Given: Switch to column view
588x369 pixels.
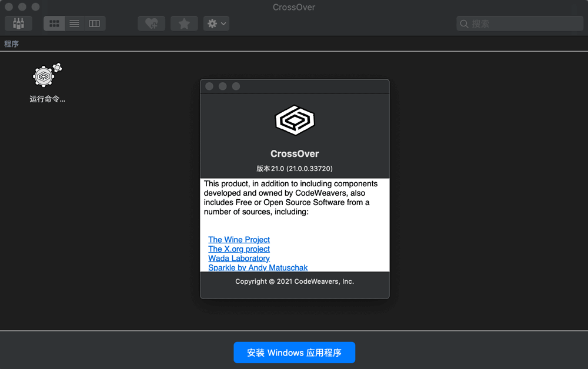Looking at the screenshot, I should [x=95, y=24].
